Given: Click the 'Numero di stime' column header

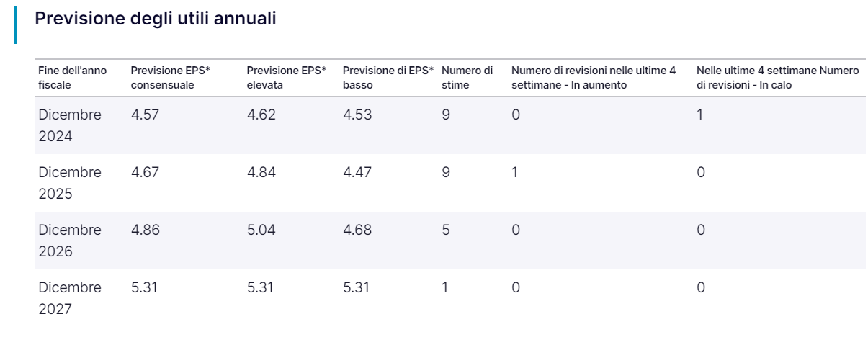Looking at the screenshot, I should 467,78.
